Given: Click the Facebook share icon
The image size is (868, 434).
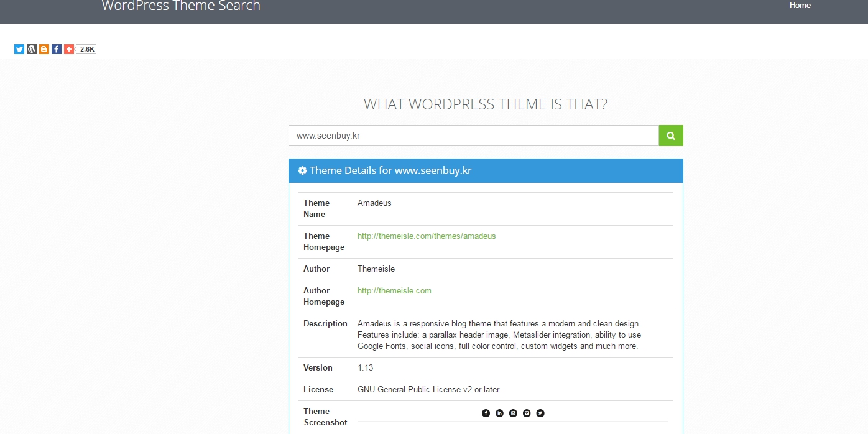Looking at the screenshot, I should (x=56, y=48).
